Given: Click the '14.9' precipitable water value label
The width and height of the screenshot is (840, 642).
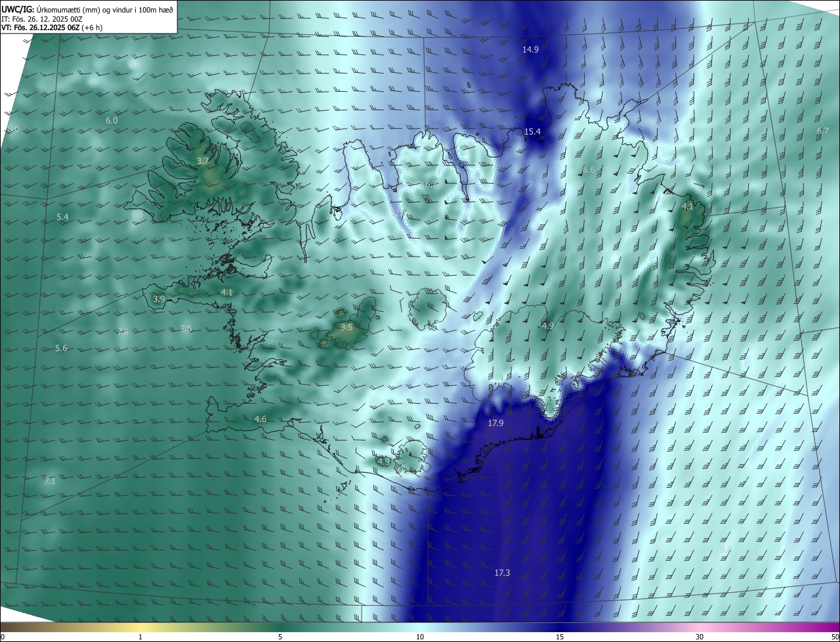Looking at the screenshot, I should coord(530,50).
